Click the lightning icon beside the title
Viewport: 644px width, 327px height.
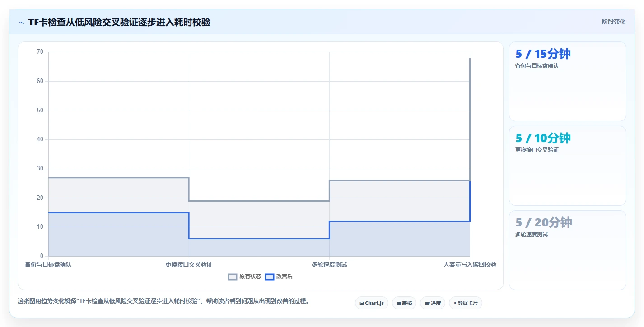pos(21,23)
